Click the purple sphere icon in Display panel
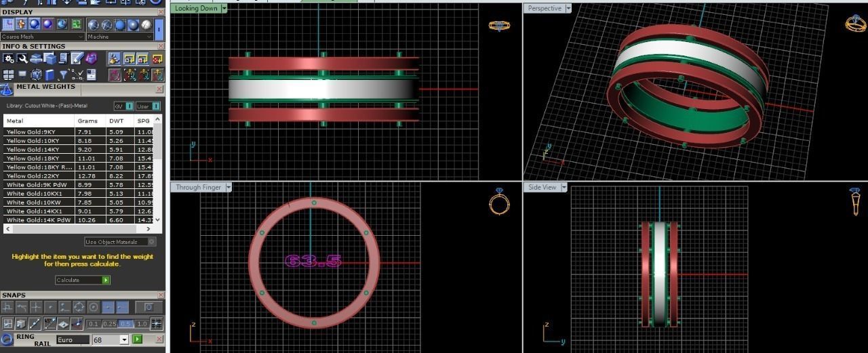 click(x=47, y=24)
